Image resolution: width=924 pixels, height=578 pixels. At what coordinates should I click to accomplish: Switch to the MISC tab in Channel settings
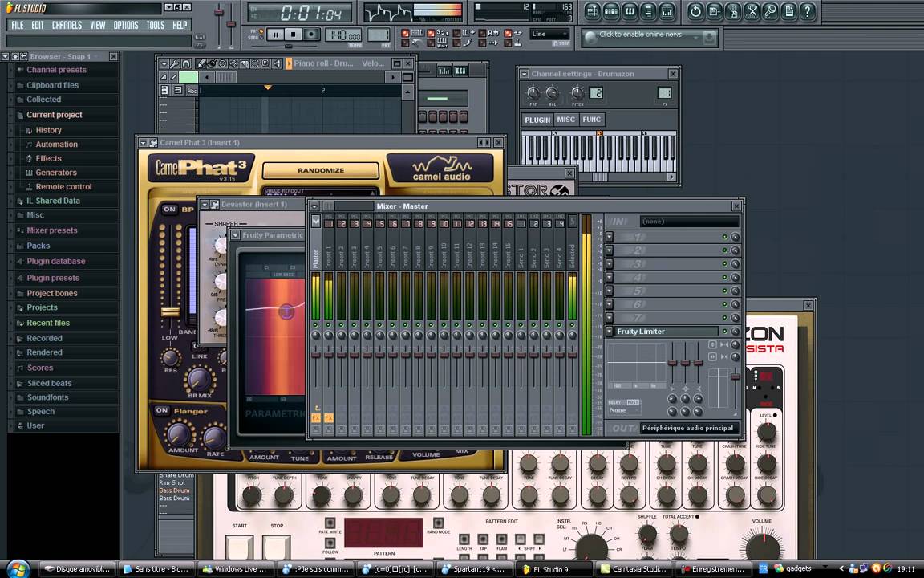tap(565, 120)
